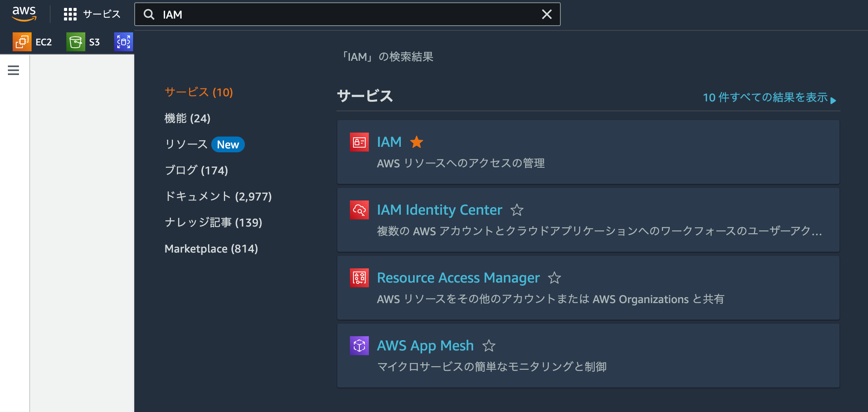
Task: Expand the left navigation hamburger menu
Action: tap(13, 70)
